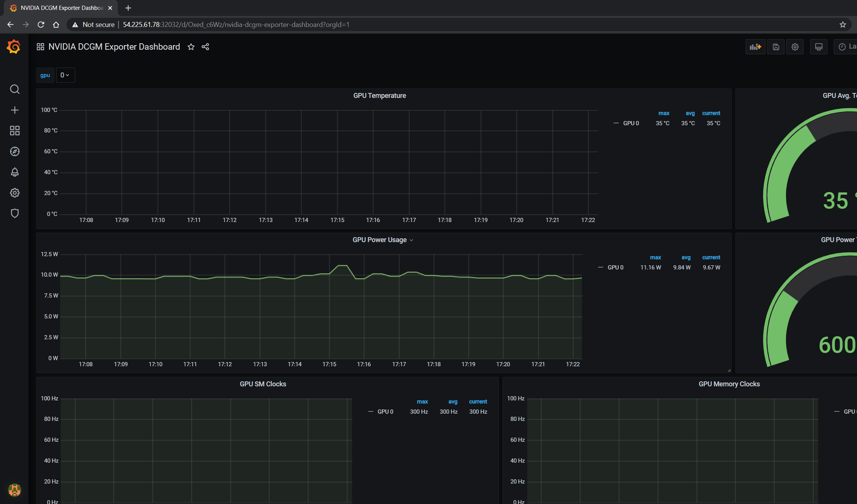Screen dimensions: 857x504
Task: Open the Server Admin shield icon
Action: coord(14,213)
